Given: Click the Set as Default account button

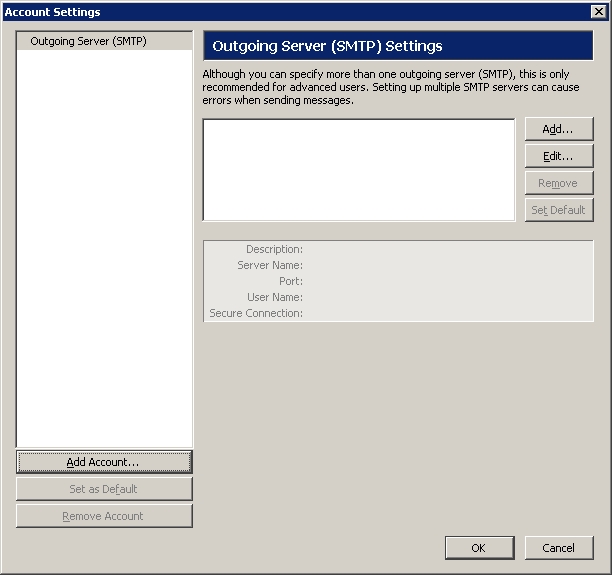Looking at the screenshot, I should pos(104,489).
